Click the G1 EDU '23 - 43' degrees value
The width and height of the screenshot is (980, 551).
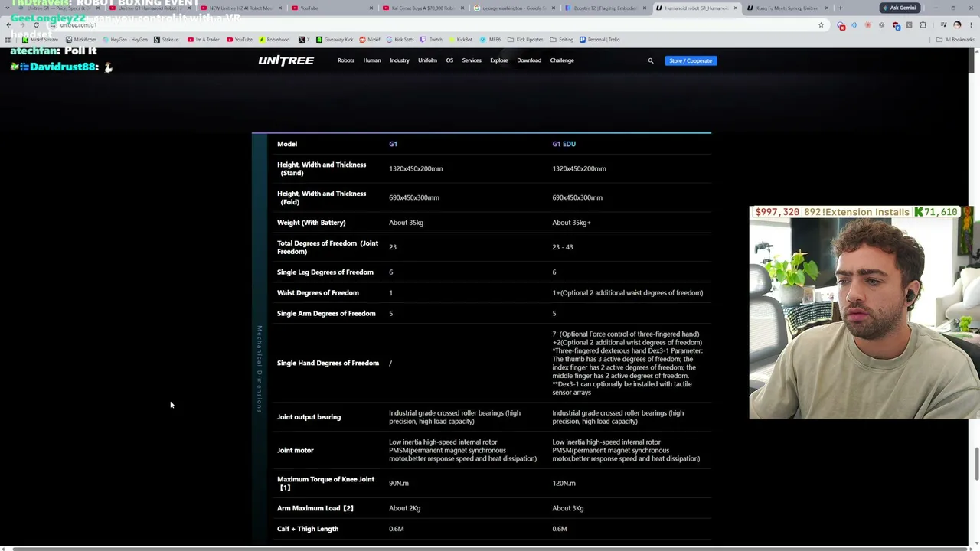click(x=563, y=247)
